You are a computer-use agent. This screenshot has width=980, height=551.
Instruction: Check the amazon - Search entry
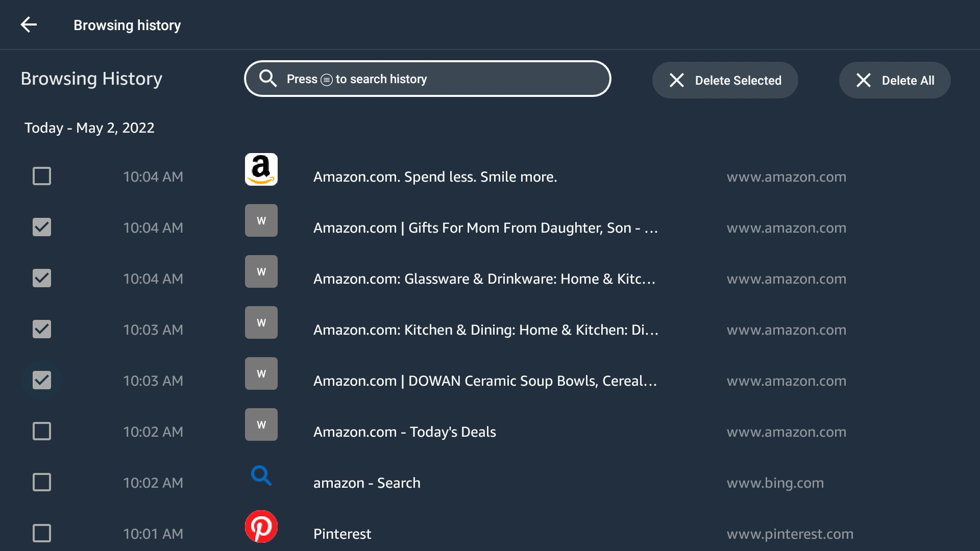coord(42,482)
